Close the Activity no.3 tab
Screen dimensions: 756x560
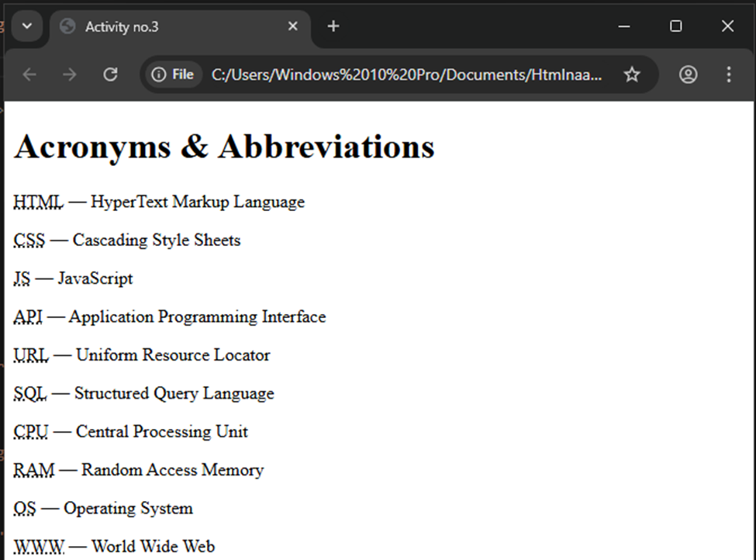pyautogui.click(x=293, y=26)
